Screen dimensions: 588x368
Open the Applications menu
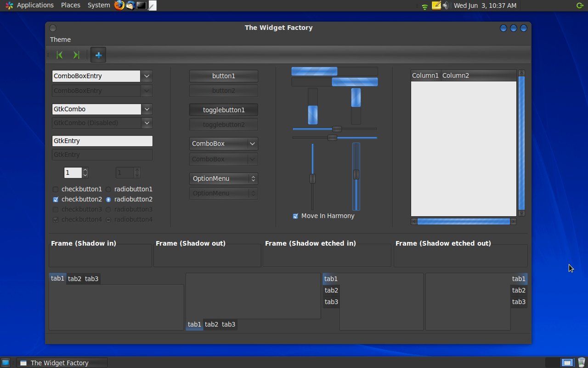pos(35,6)
